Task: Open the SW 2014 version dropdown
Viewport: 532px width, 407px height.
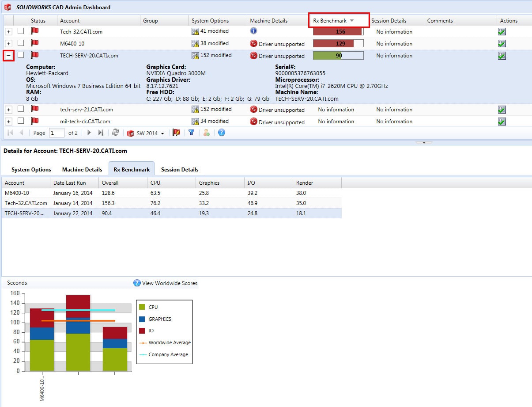Action: pos(146,133)
